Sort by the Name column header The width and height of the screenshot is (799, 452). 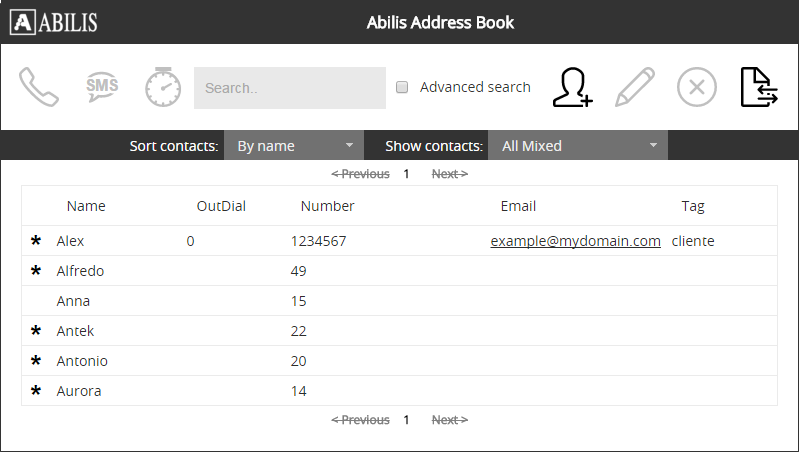[x=86, y=206]
